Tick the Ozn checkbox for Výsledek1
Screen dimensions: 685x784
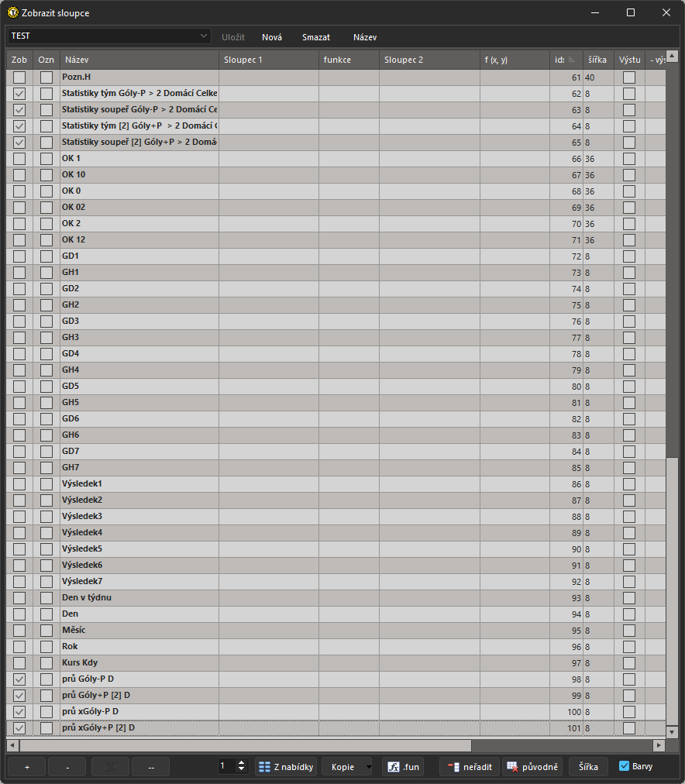coord(46,484)
